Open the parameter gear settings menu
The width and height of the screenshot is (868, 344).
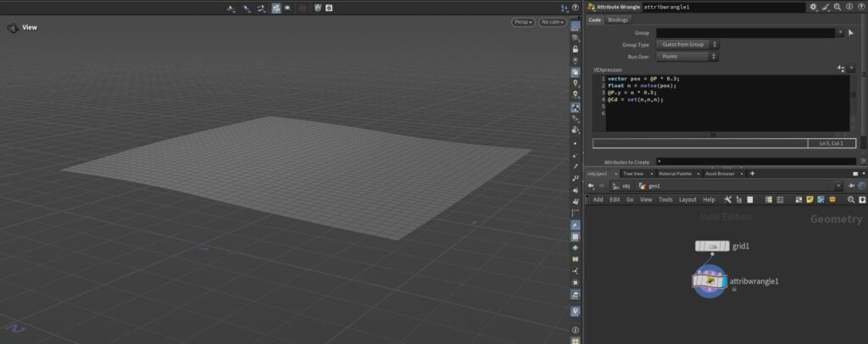click(x=814, y=7)
